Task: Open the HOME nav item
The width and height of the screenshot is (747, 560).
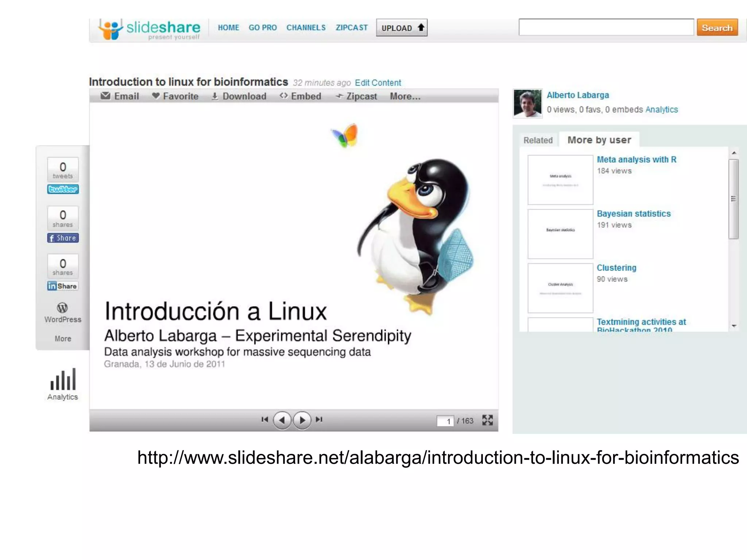Action: 228,28
